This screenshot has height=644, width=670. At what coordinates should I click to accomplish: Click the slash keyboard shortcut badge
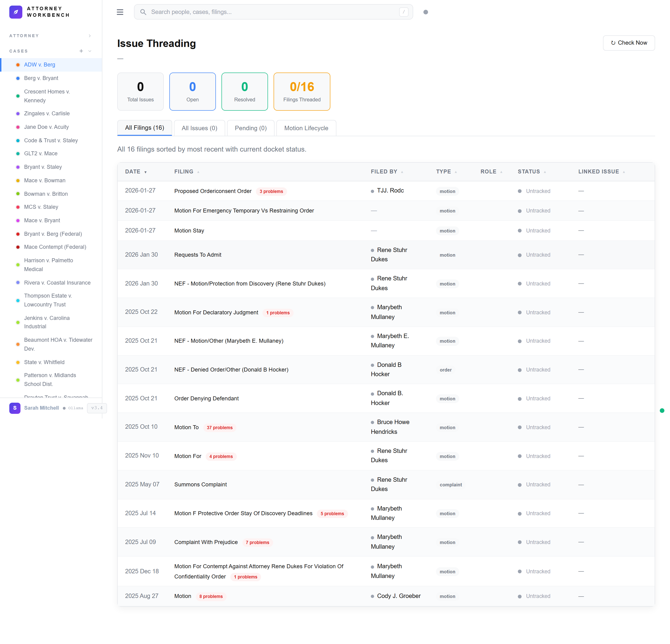(x=404, y=12)
